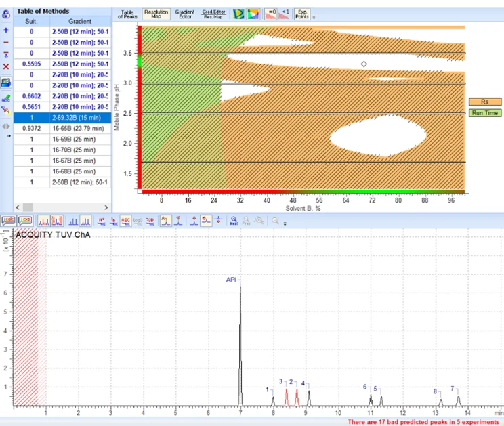Screen dimensions: 504x426
Task: Click the Prev zoom magnifier icon
Action: point(246,221)
